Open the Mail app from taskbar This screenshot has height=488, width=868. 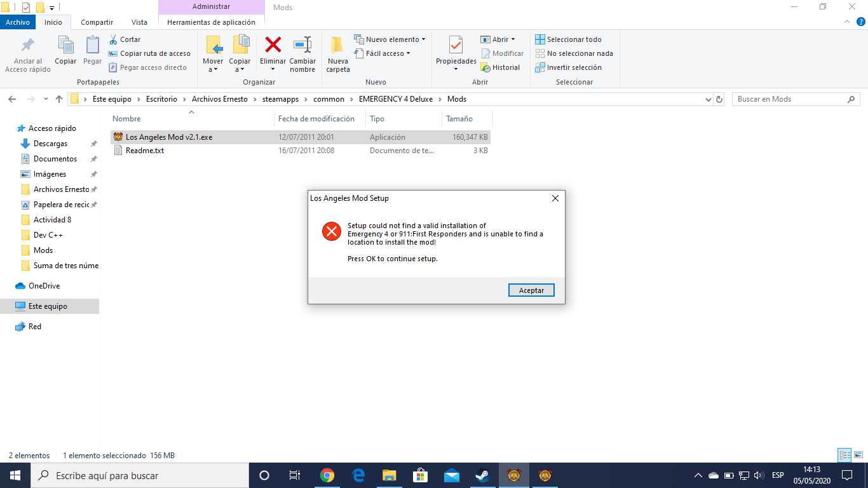tap(452, 475)
